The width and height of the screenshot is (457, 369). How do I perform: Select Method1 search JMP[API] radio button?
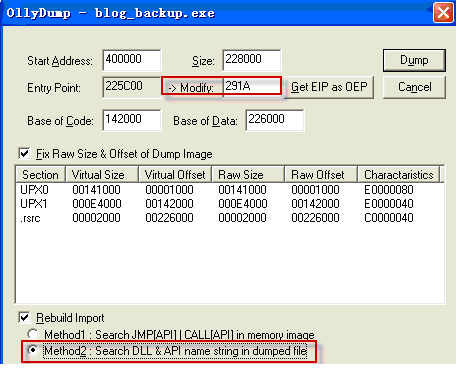[33, 334]
